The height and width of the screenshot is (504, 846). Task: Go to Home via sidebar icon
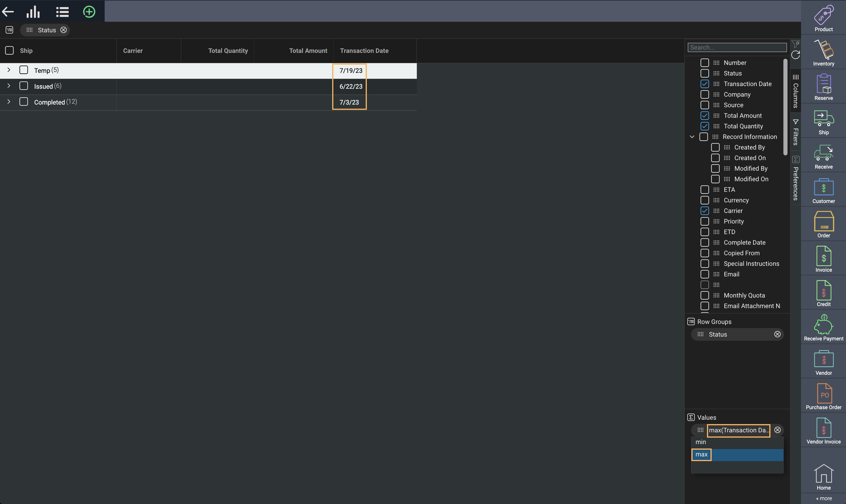point(823,476)
